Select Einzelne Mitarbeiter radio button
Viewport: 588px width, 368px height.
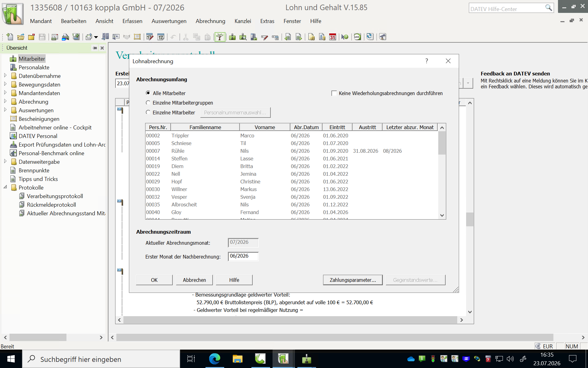[x=148, y=113]
